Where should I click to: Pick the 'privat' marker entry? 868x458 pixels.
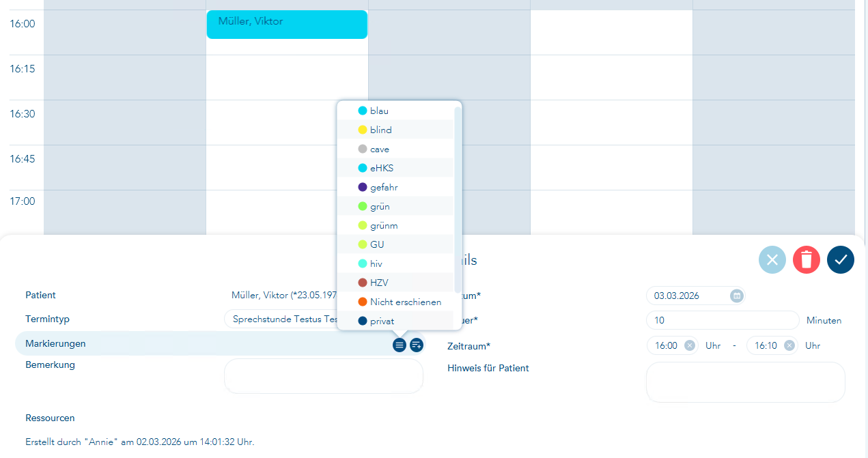(x=382, y=321)
